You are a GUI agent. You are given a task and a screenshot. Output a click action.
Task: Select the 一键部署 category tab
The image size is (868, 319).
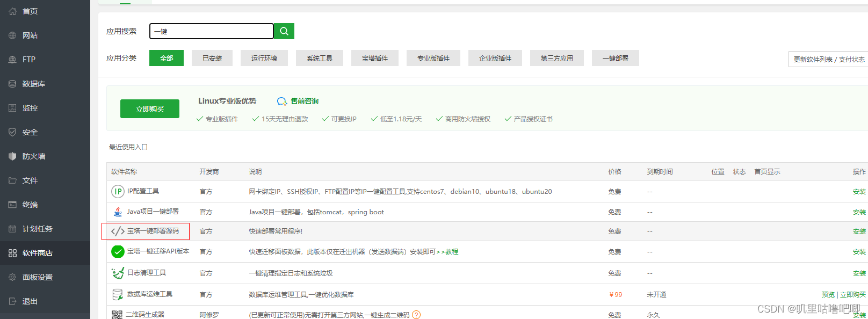(616, 58)
